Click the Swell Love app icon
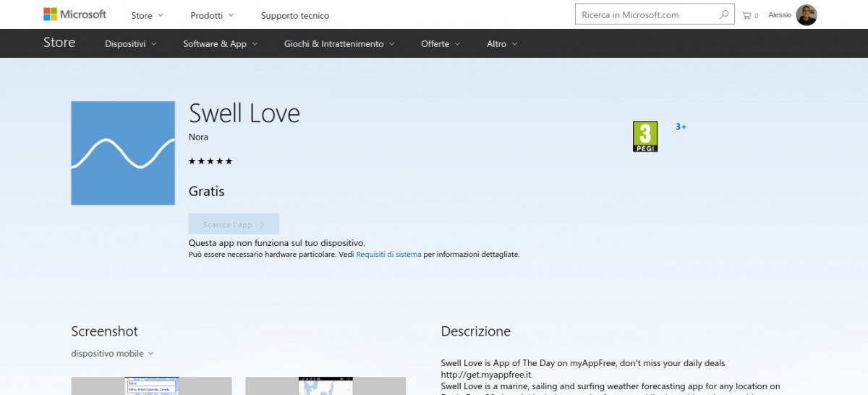Viewport: 868px width, 395px height. [x=123, y=153]
